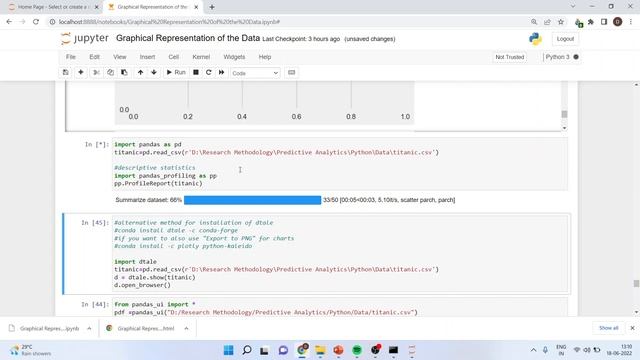Move selected cell down arrow
This screenshot has height=360, width=640.
154,73
